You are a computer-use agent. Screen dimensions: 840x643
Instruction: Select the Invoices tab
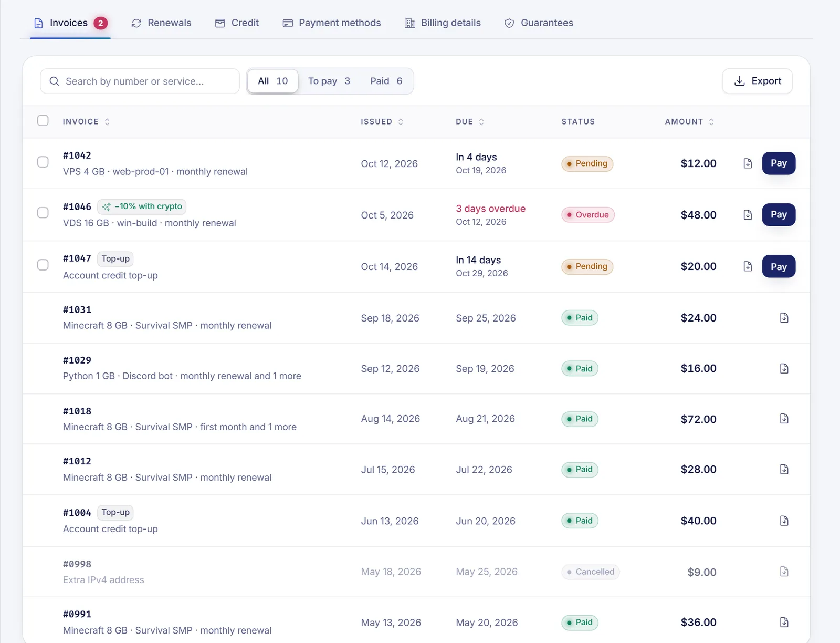[70, 23]
